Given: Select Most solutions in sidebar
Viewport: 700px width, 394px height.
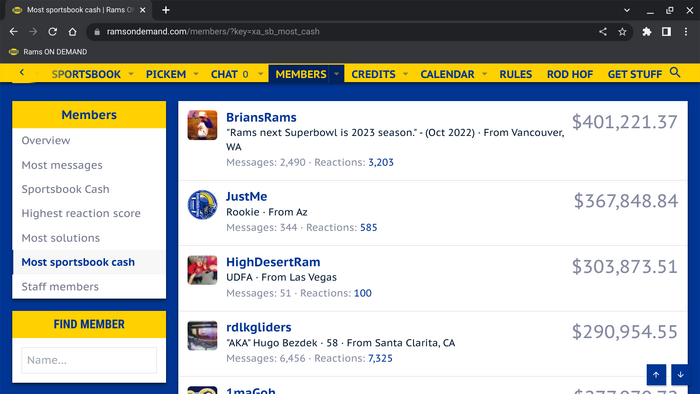Looking at the screenshot, I should pos(89,238).
